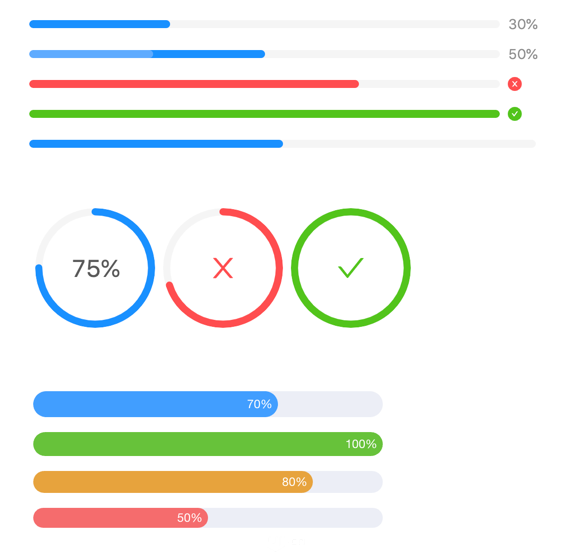The width and height of the screenshot is (573, 557).
Task: Click the red error X status icon
Action: pyautogui.click(x=515, y=84)
